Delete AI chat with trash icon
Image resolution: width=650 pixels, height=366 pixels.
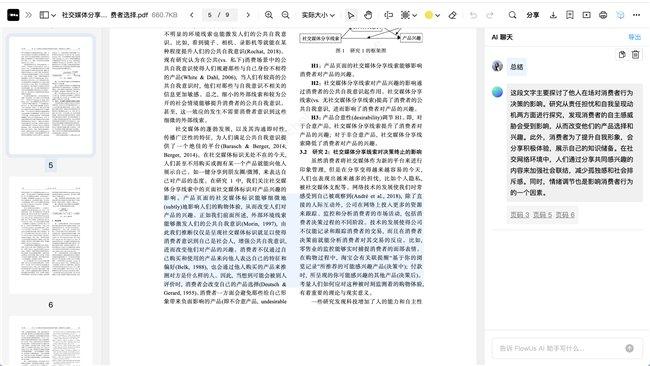click(635, 54)
